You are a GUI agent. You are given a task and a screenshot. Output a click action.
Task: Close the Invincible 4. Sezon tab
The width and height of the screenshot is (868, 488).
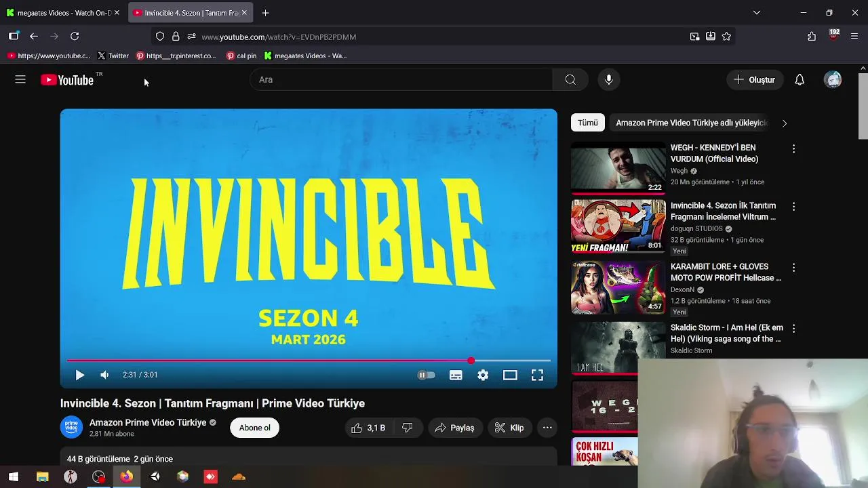245,13
